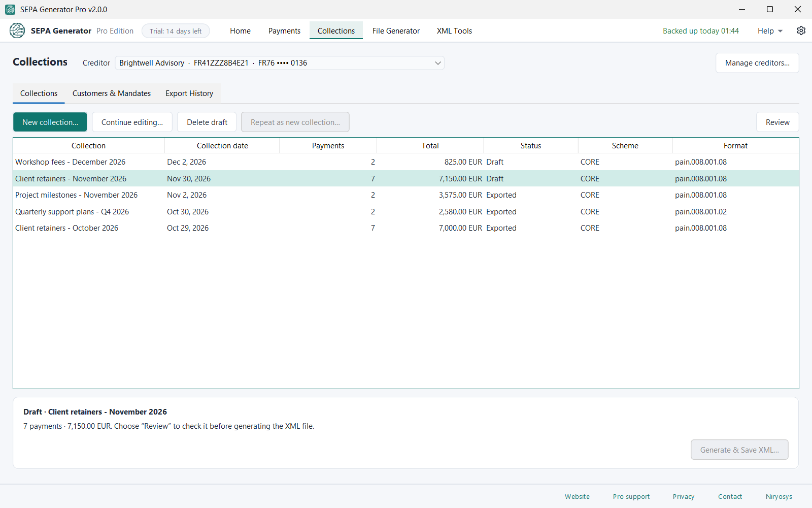The width and height of the screenshot is (812, 508).
Task: Open the File Generator section
Action: (396, 31)
